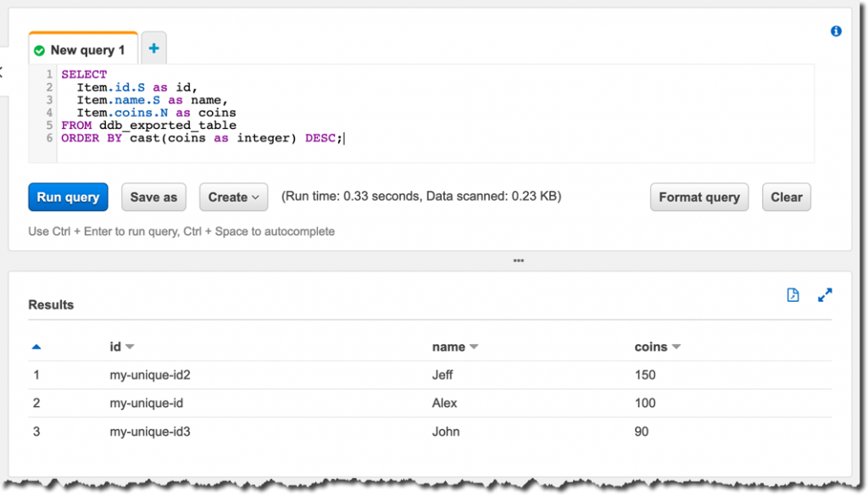Save the query with Save as
This screenshot has width=868, height=496.
pos(153,197)
